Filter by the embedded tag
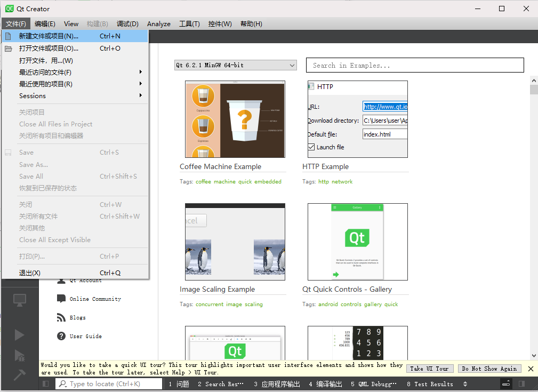Viewport: 538px width, 392px height. (x=268, y=181)
